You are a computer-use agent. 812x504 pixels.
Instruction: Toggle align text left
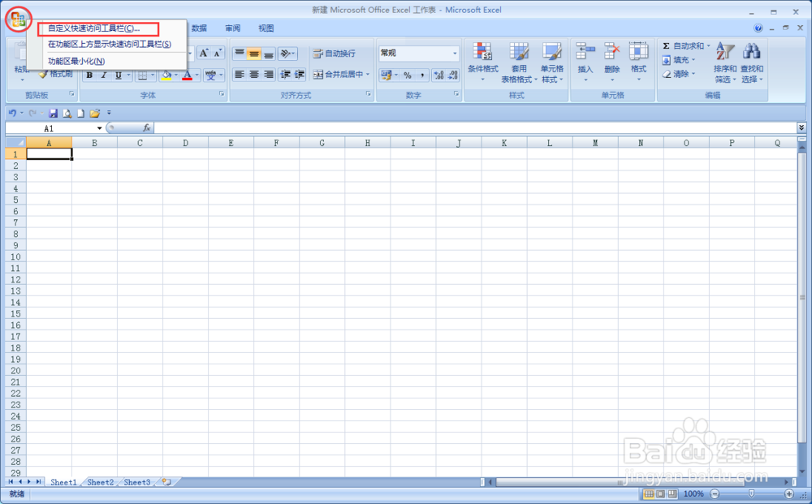point(240,75)
